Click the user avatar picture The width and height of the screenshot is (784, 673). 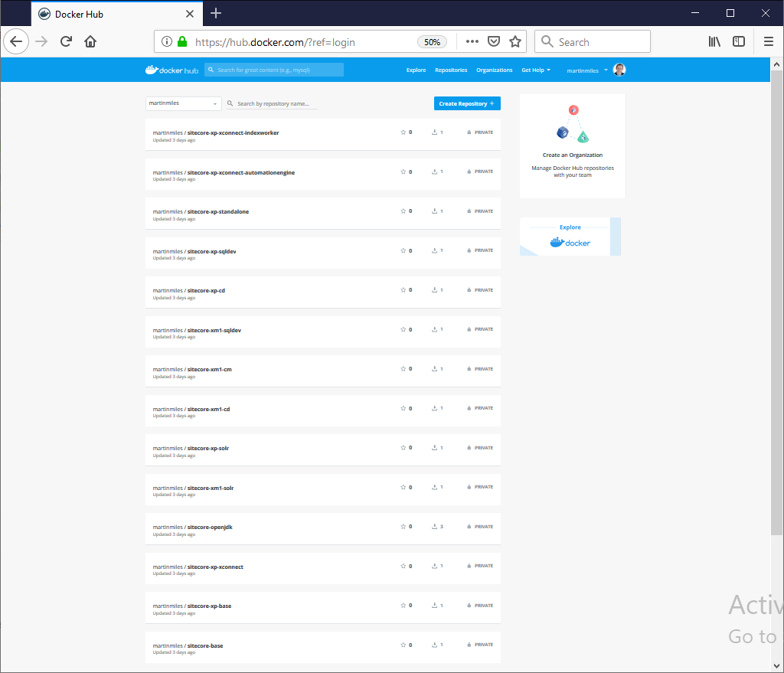[619, 70]
